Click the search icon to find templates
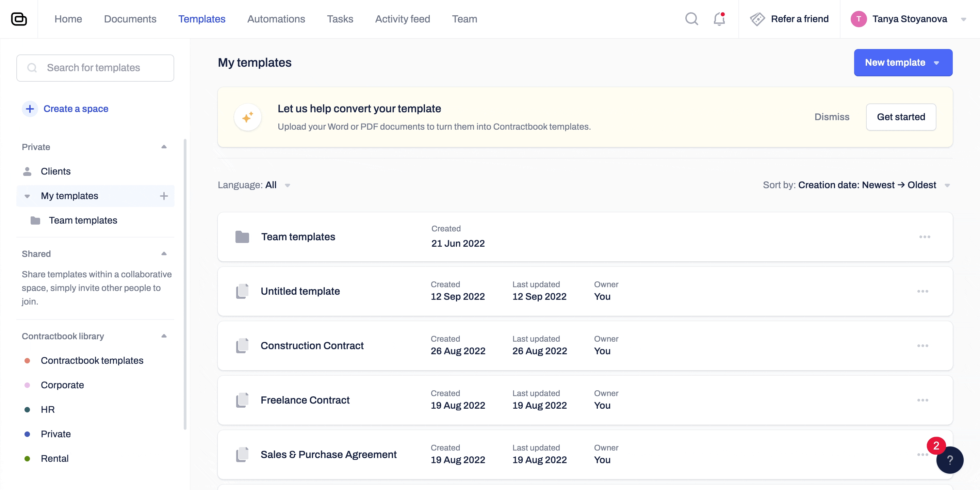This screenshot has width=980, height=490. [x=692, y=18]
